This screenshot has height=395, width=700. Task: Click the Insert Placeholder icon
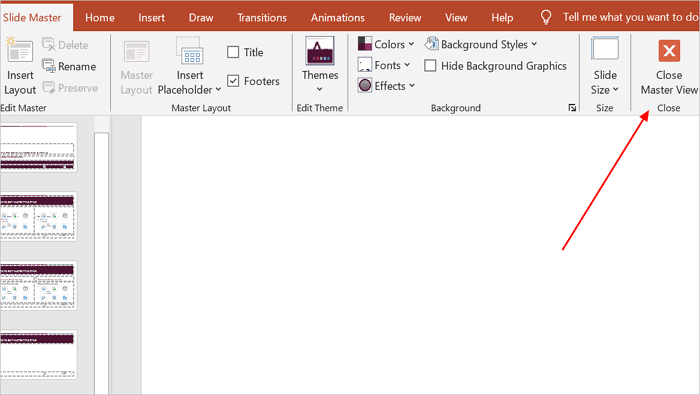pos(190,51)
